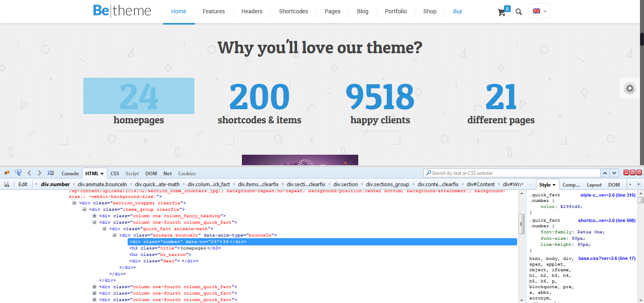Open the Shortcodes menu item
This screenshot has width=644, height=303.
tap(293, 11)
